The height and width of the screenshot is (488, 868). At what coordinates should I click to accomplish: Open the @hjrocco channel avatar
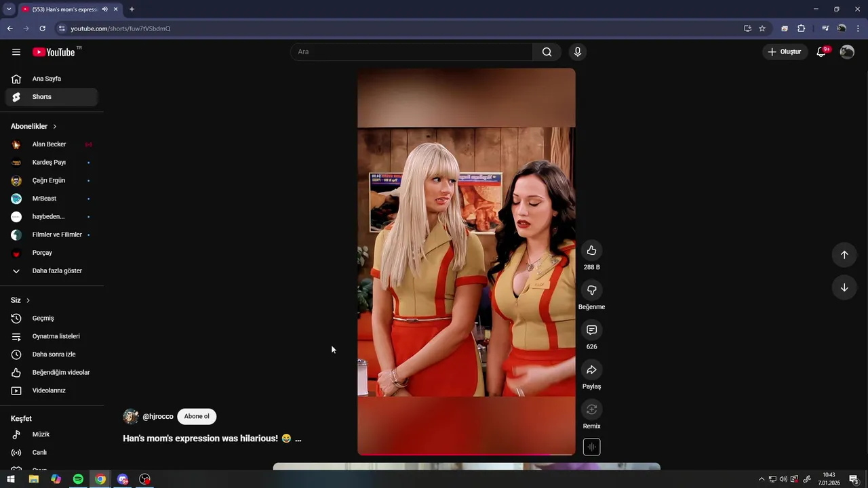coord(131,417)
